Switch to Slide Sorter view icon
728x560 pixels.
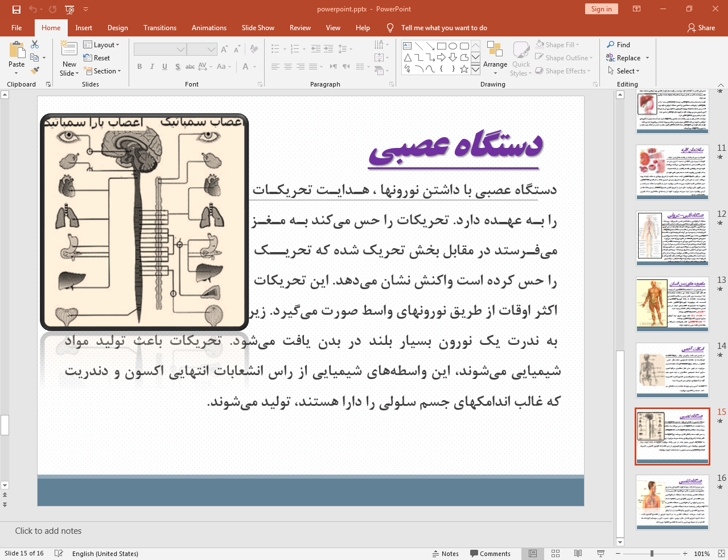pyautogui.click(x=556, y=553)
